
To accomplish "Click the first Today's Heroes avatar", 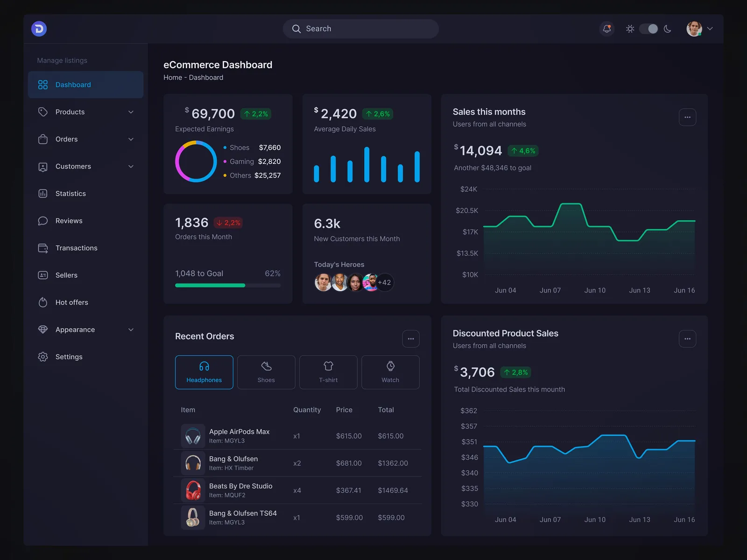I will tap(323, 282).
